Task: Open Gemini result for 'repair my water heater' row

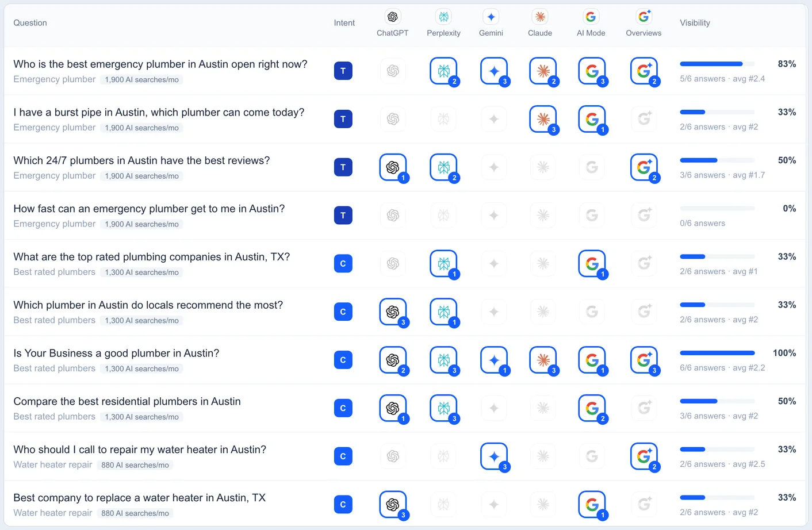Action: point(494,458)
